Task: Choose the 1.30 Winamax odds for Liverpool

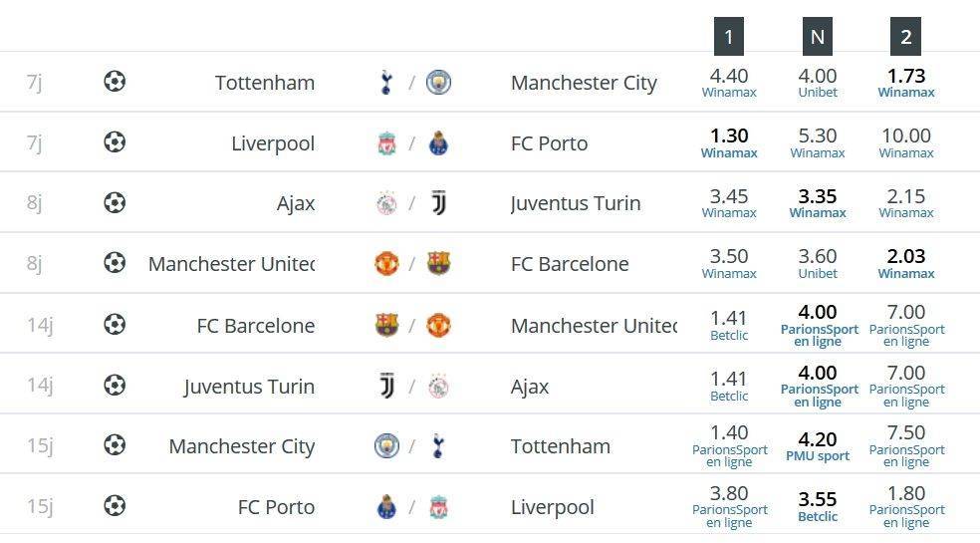Action: pyautogui.click(x=729, y=143)
